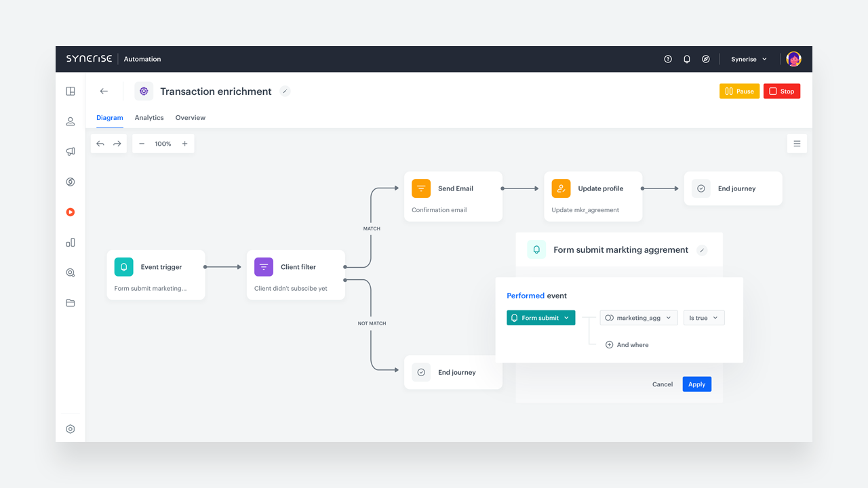
Task: Select the Update profile node icon
Action: coord(561,188)
